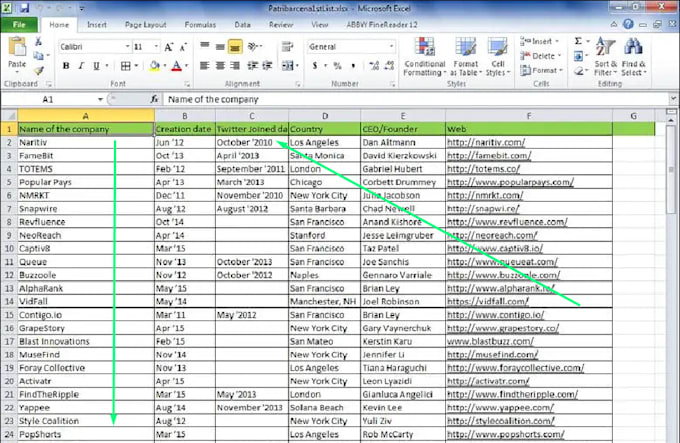This screenshot has width=680, height=443.
Task: Click the Cut scissors icon
Action: pos(39,41)
